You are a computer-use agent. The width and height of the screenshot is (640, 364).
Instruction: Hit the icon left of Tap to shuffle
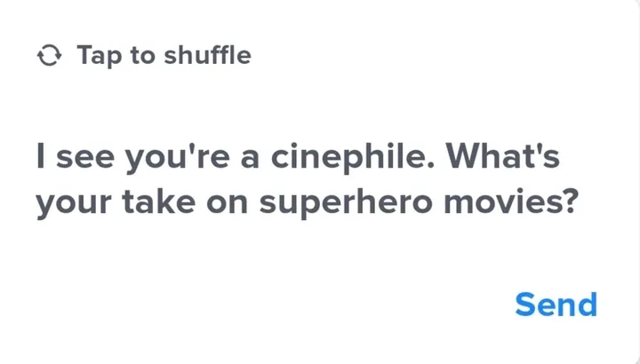point(49,56)
